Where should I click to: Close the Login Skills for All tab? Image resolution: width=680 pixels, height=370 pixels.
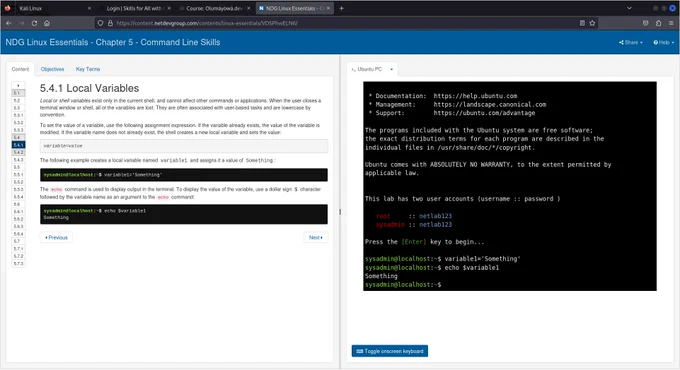pos(169,8)
